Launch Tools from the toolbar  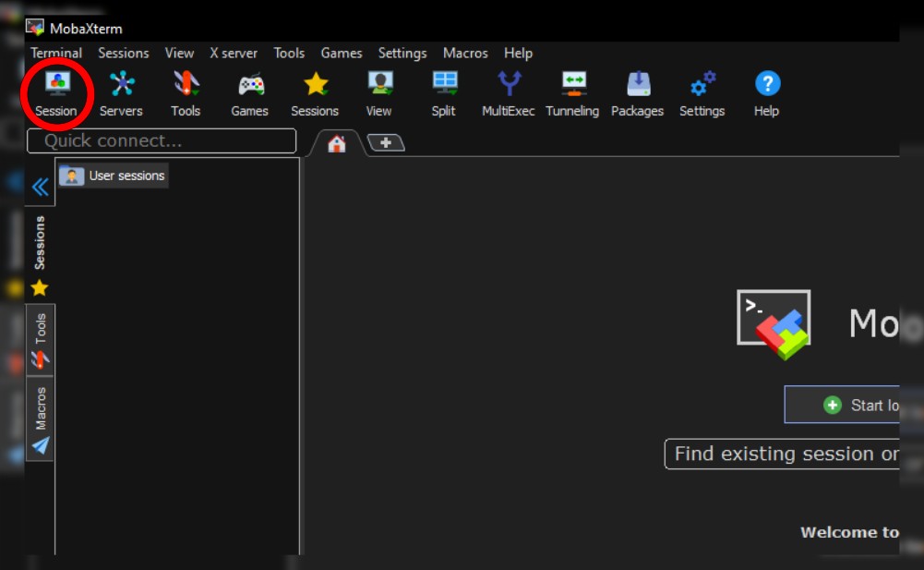coord(186,94)
